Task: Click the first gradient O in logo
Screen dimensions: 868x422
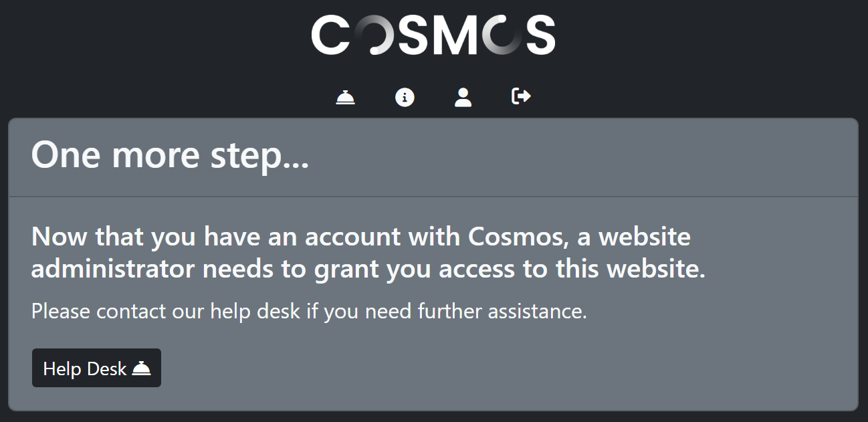Action: 372,35
